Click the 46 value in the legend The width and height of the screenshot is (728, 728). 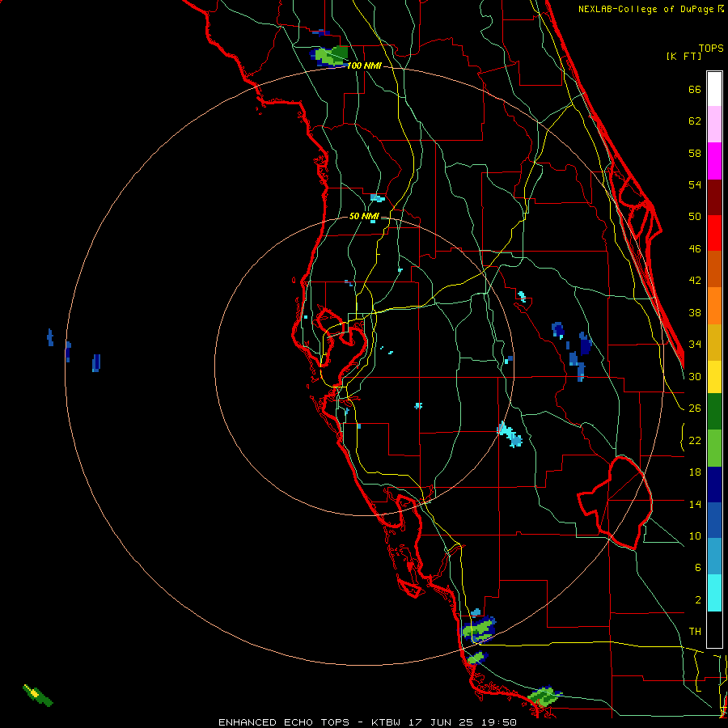(695, 249)
